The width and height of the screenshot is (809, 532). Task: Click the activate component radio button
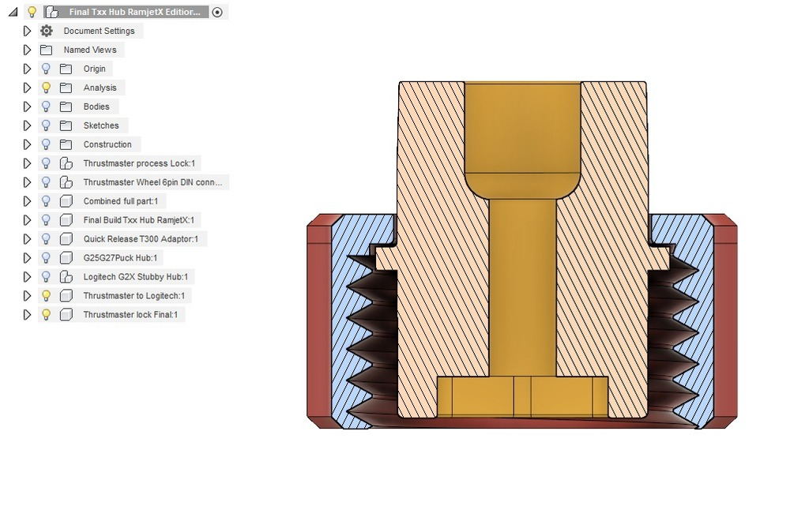[217, 12]
